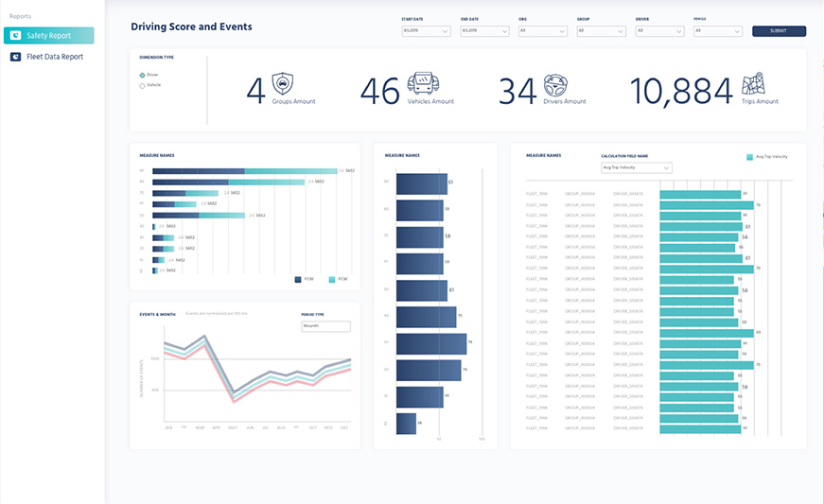Open the Start Date dropdown
Image resolution: width=824 pixels, height=504 pixels.
(x=426, y=31)
